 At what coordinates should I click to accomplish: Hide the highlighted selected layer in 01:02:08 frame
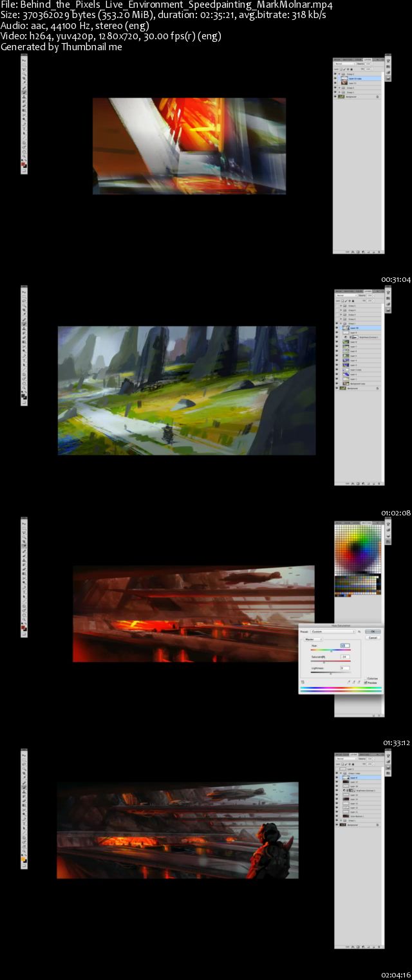(337, 328)
